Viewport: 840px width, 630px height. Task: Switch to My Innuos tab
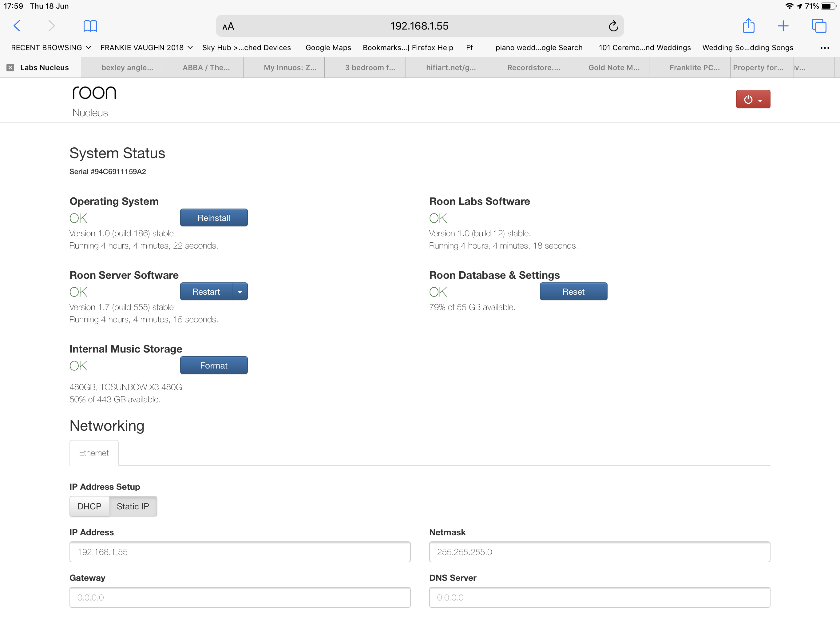pyautogui.click(x=284, y=67)
